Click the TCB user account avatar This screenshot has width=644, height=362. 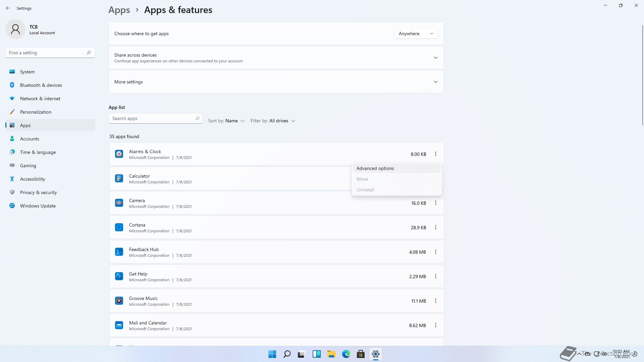[x=15, y=29]
